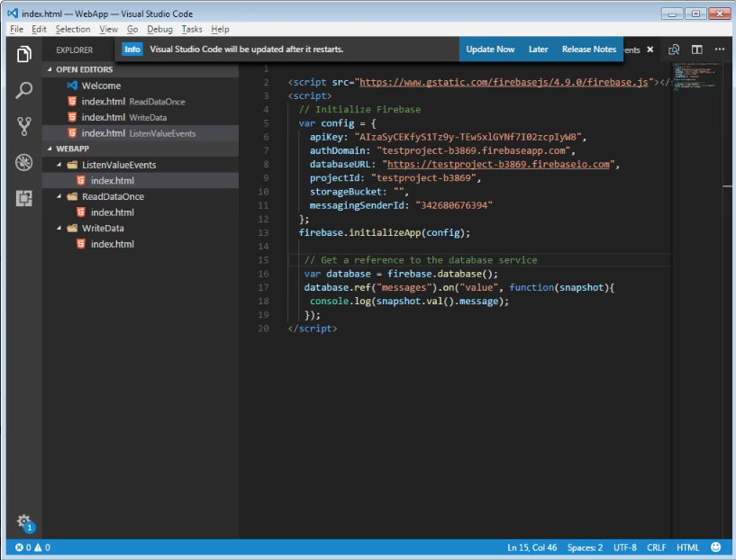Image resolution: width=736 pixels, height=560 pixels.
Task: Open the Debug menu
Action: pos(159,29)
